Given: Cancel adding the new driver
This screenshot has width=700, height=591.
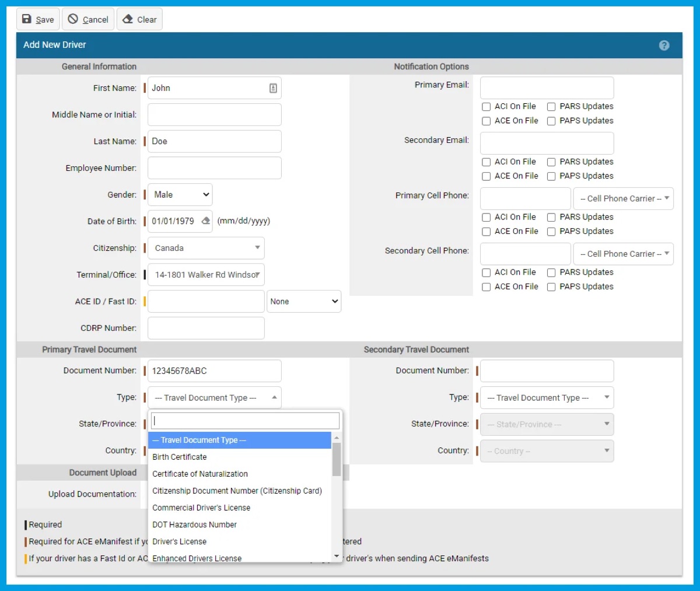Looking at the screenshot, I should coord(88,19).
